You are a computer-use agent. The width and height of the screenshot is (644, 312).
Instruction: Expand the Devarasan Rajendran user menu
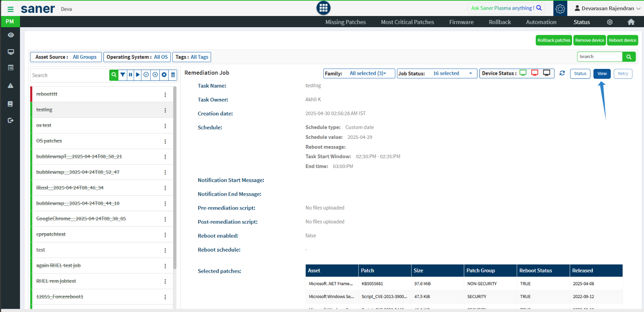pyautogui.click(x=607, y=8)
